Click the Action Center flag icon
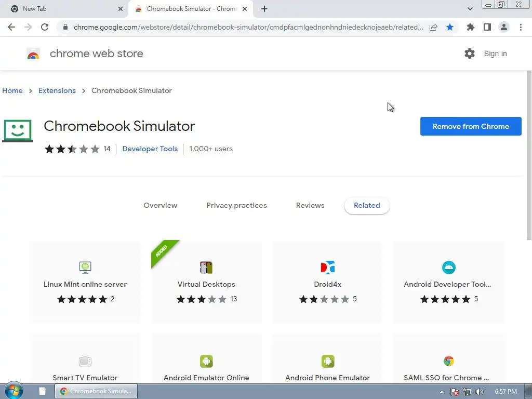The height and width of the screenshot is (399, 532). 455,392
